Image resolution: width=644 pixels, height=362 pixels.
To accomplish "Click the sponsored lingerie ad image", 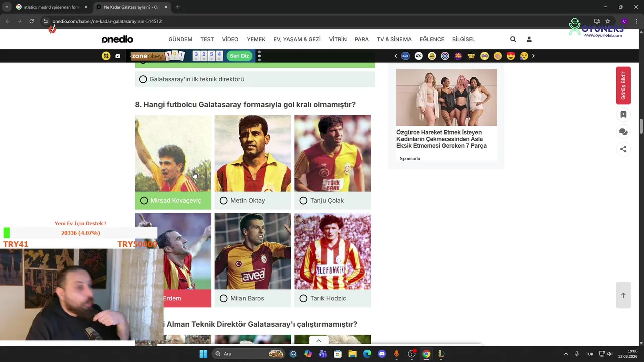I will [x=447, y=98].
